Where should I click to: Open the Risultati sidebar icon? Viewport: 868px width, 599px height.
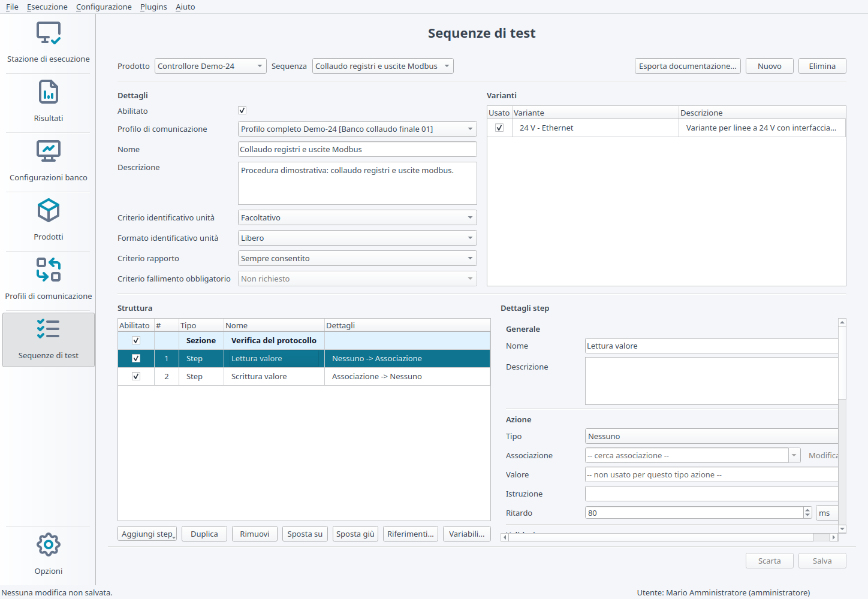(49, 92)
